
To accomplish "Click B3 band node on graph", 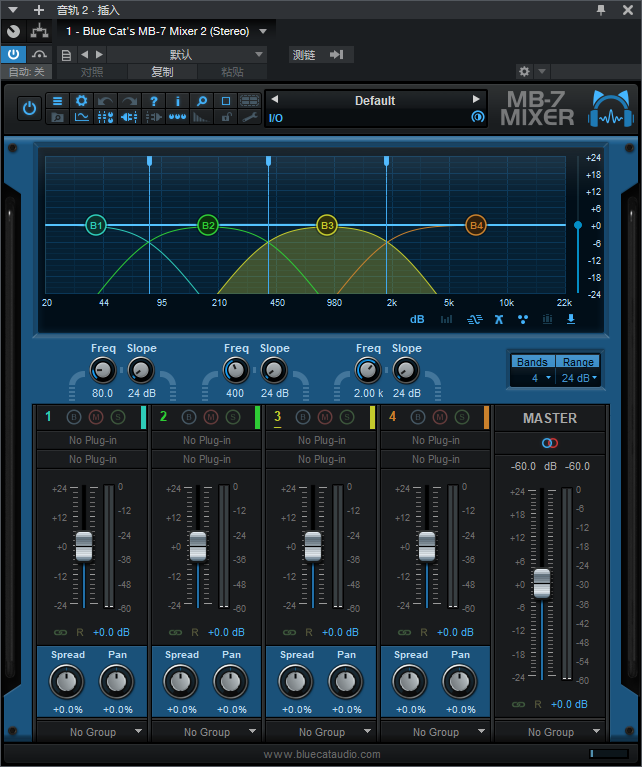I will (x=327, y=226).
